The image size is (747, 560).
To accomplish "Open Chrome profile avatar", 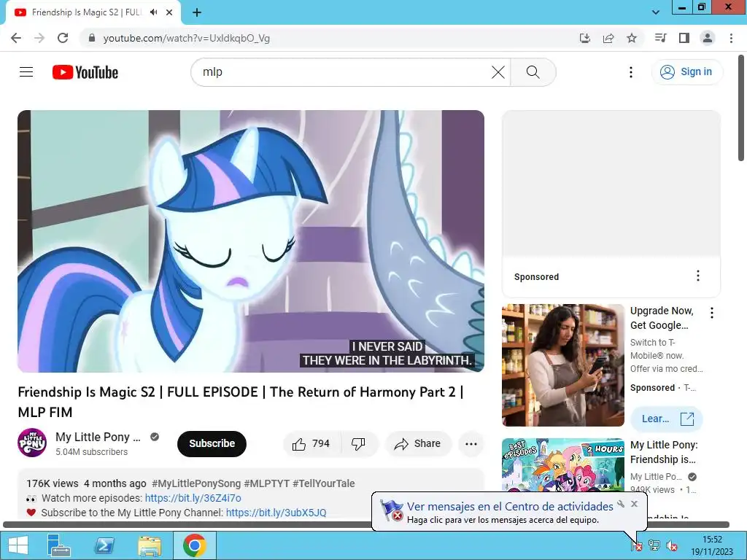I will click(x=708, y=38).
